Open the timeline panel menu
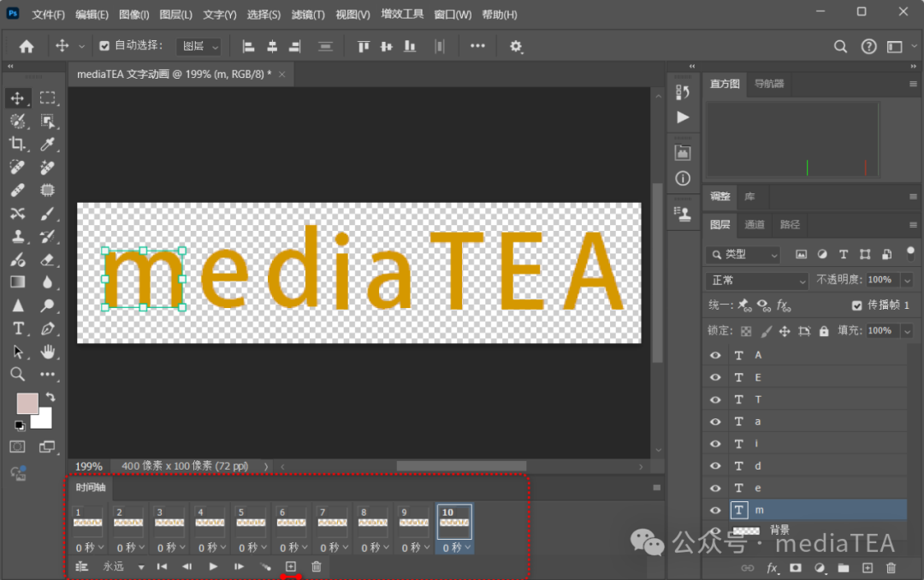This screenshot has height=580, width=924. pyautogui.click(x=656, y=488)
